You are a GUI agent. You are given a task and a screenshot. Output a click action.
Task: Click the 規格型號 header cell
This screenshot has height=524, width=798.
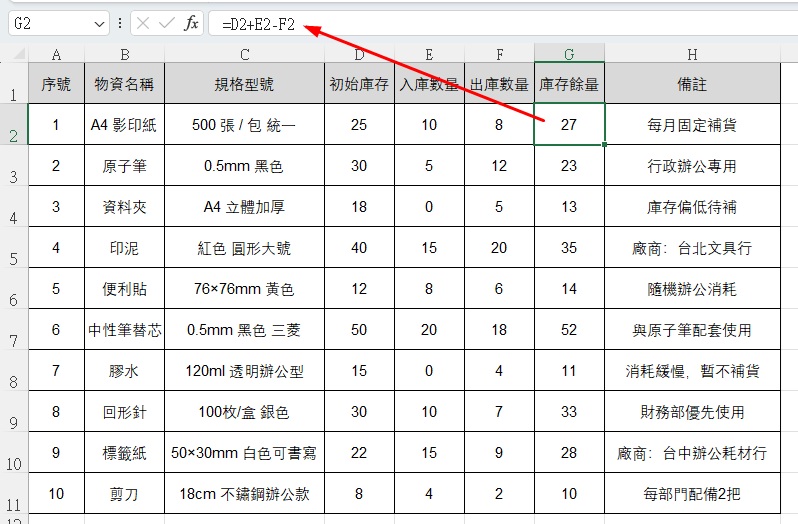(244, 83)
